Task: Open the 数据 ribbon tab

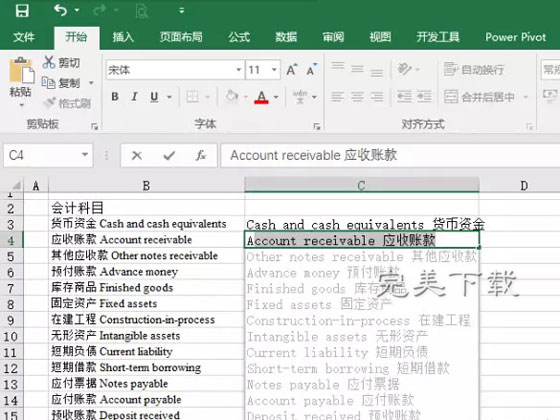Action: [x=286, y=37]
